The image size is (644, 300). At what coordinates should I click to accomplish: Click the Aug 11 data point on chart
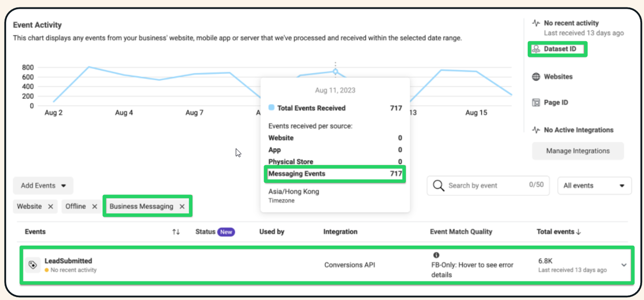tap(335, 71)
